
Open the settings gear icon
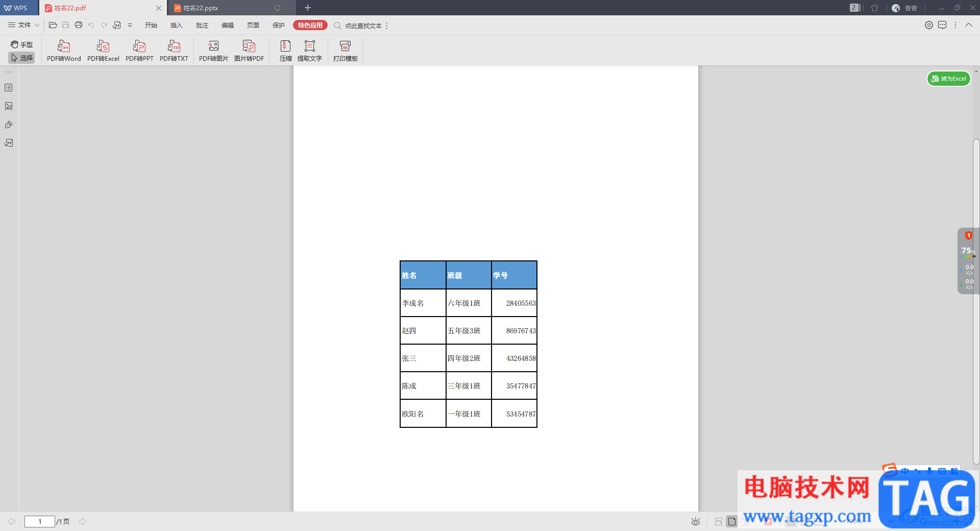pyautogui.click(x=929, y=25)
